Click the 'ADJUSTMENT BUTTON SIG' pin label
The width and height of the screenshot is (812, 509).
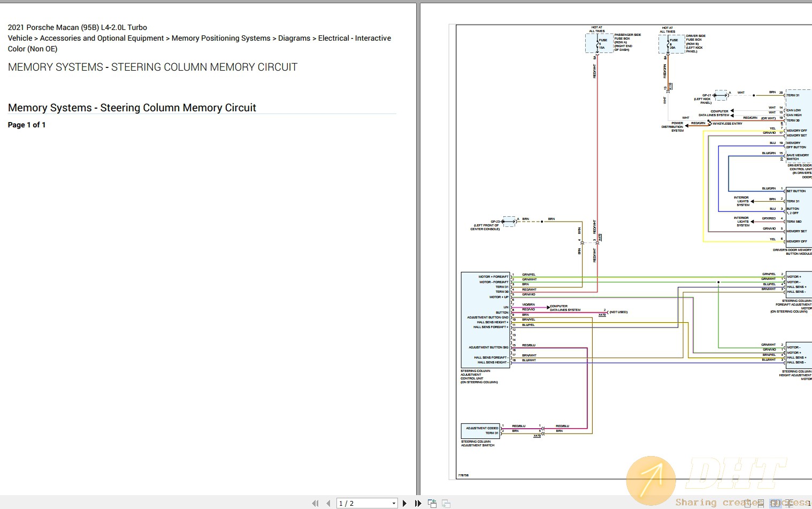click(x=488, y=347)
